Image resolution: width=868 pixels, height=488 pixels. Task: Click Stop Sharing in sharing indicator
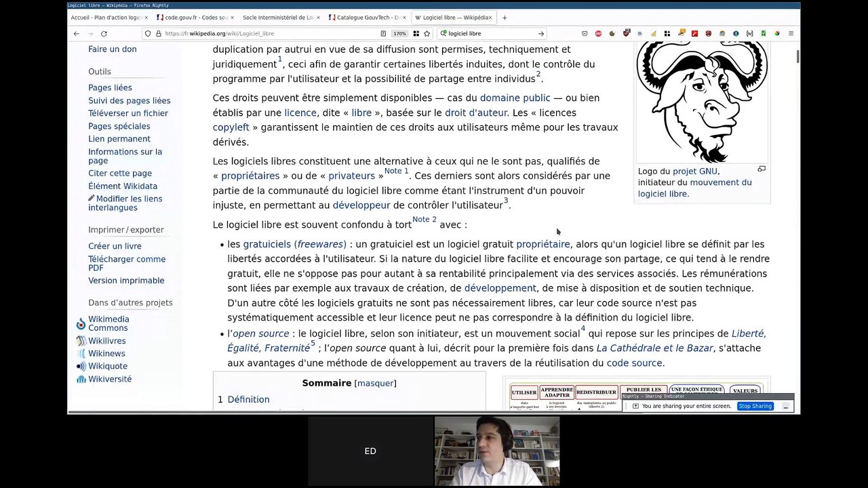pos(755,406)
